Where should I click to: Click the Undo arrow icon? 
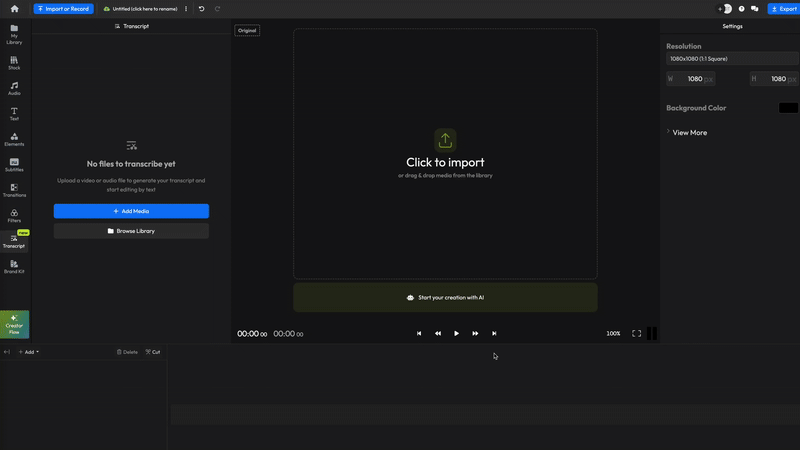(201, 9)
